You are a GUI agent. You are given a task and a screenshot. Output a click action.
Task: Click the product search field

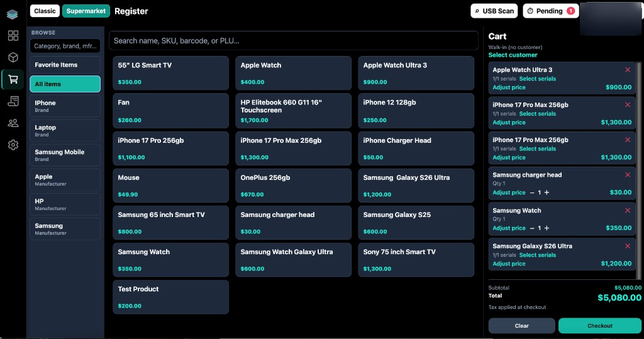[x=293, y=41]
